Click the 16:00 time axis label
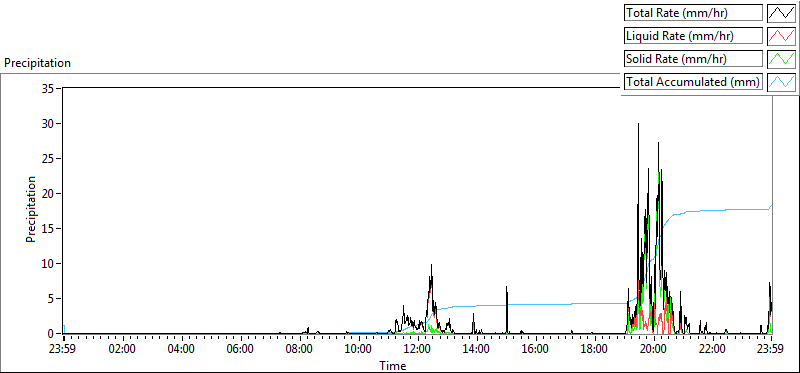Image resolution: width=800 pixels, height=373 pixels. point(536,350)
